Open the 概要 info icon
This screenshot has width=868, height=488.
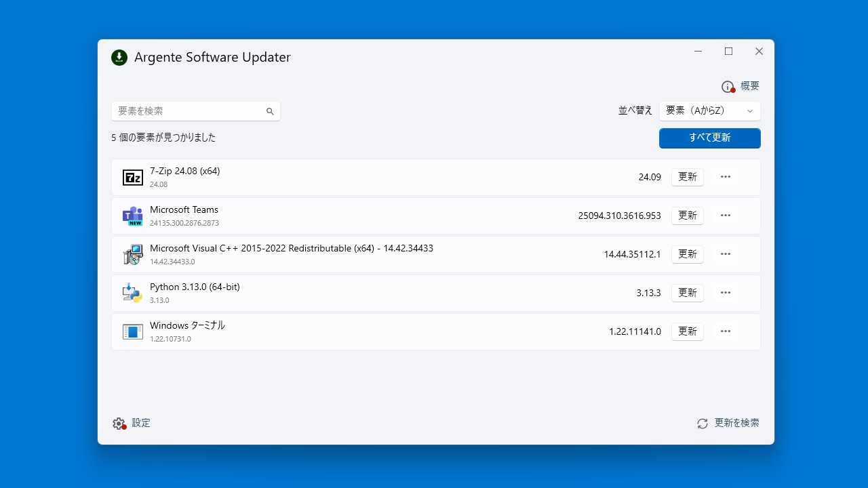(728, 87)
